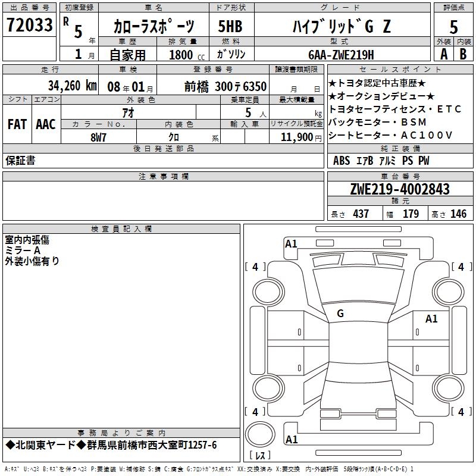Click the spare tire レス label
Screen dimensions: 476x476
pyautogui.click(x=260, y=455)
